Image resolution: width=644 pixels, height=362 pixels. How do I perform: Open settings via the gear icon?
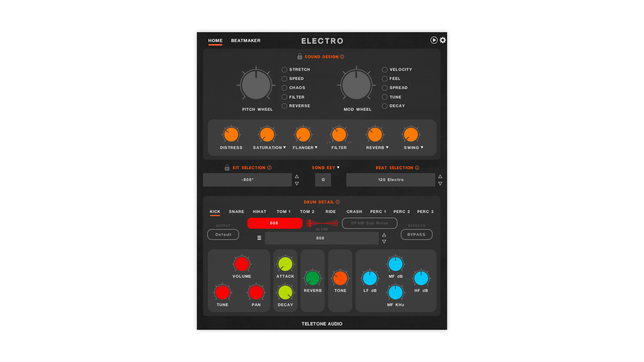[x=443, y=40]
